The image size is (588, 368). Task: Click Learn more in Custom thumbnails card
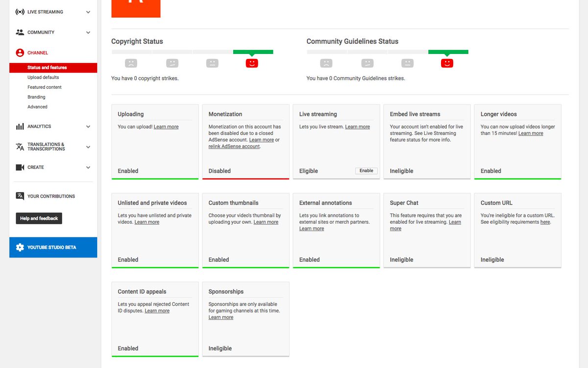coord(266,222)
